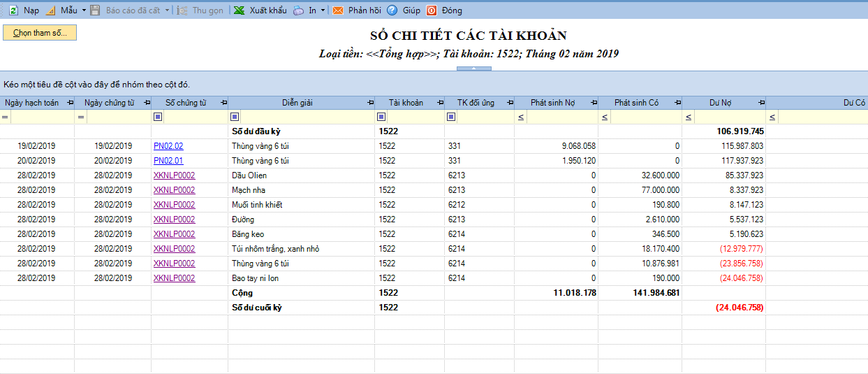Click the Đóng close report icon
868x374 pixels.
coord(432,10)
